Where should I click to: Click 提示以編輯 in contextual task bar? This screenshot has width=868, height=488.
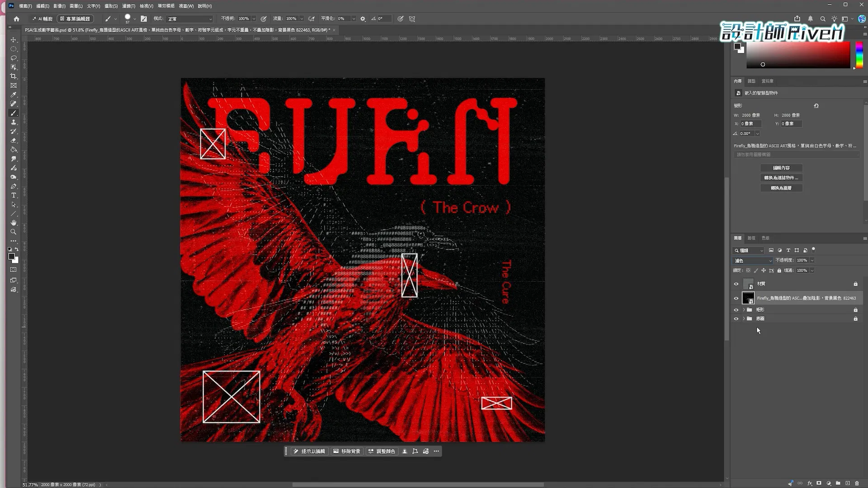[309, 451]
